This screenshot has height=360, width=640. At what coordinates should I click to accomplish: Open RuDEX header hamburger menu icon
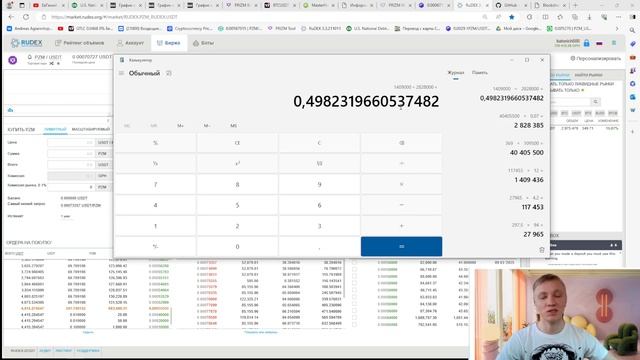click(x=614, y=43)
